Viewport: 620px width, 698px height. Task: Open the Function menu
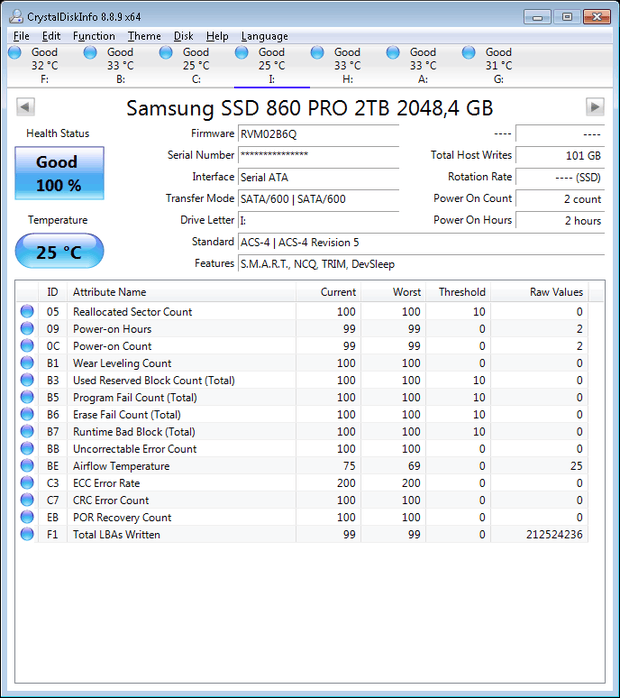click(94, 36)
